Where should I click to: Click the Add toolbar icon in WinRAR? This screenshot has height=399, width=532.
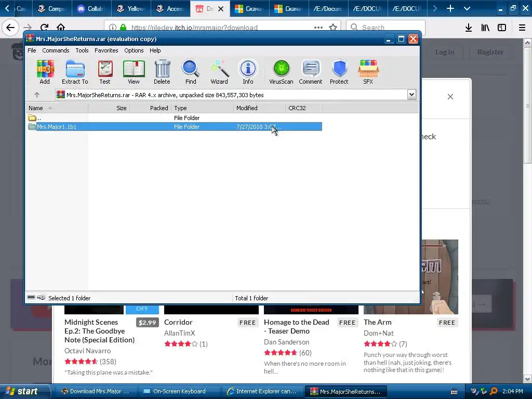[x=45, y=72]
